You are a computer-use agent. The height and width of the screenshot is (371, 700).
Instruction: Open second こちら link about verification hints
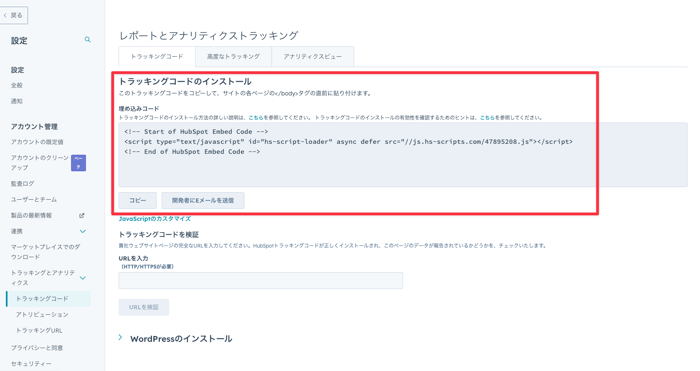coord(487,118)
